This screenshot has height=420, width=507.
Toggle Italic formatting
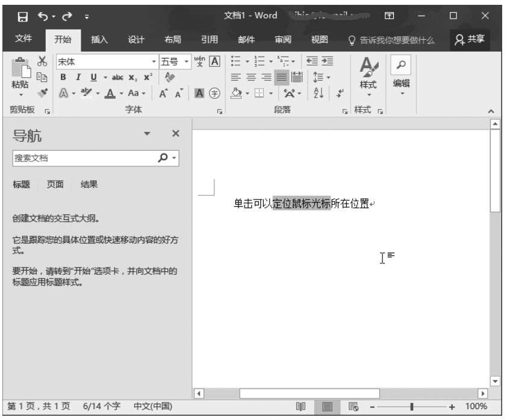78,77
